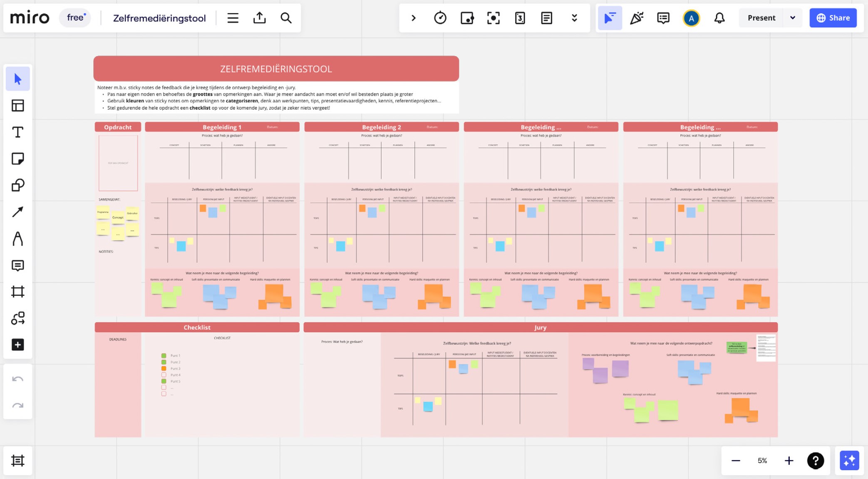The image size is (868, 479).
Task: Open more apps plus button
Action: pyautogui.click(x=17, y=345)
